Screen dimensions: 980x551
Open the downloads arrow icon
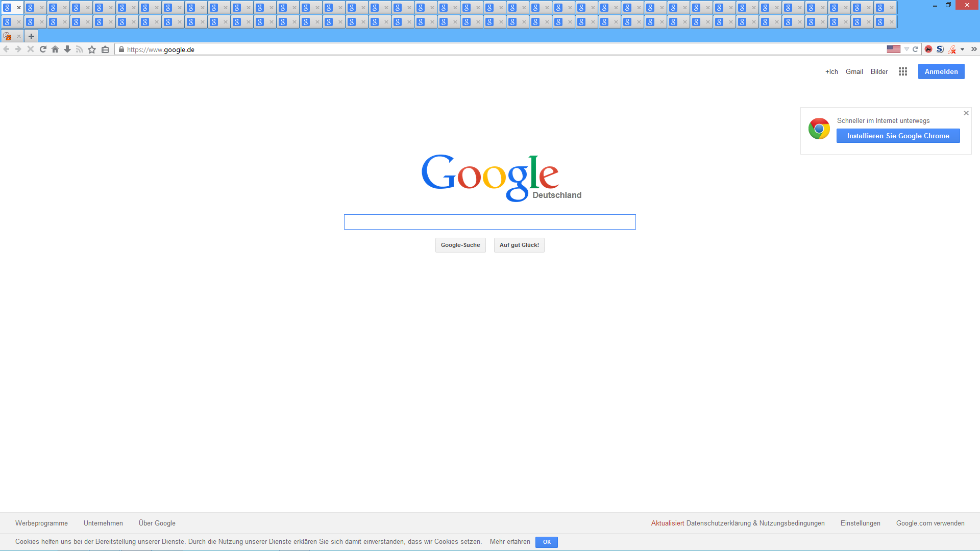[67, 49]
